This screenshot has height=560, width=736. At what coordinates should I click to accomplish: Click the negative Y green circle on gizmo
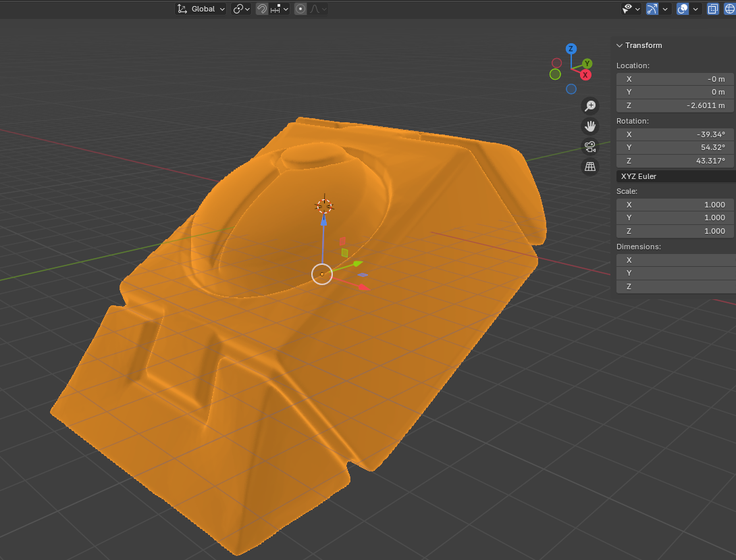555,74
